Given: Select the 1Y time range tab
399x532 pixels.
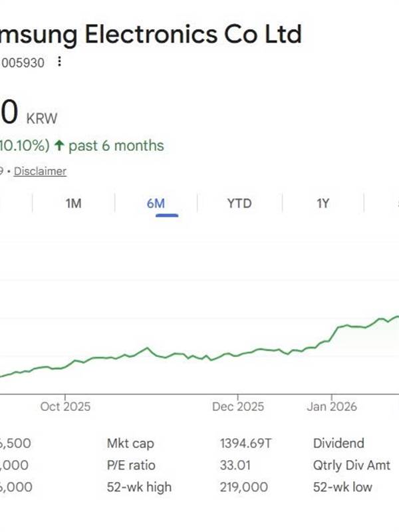Looking at the screenshot, I should 323,203.
